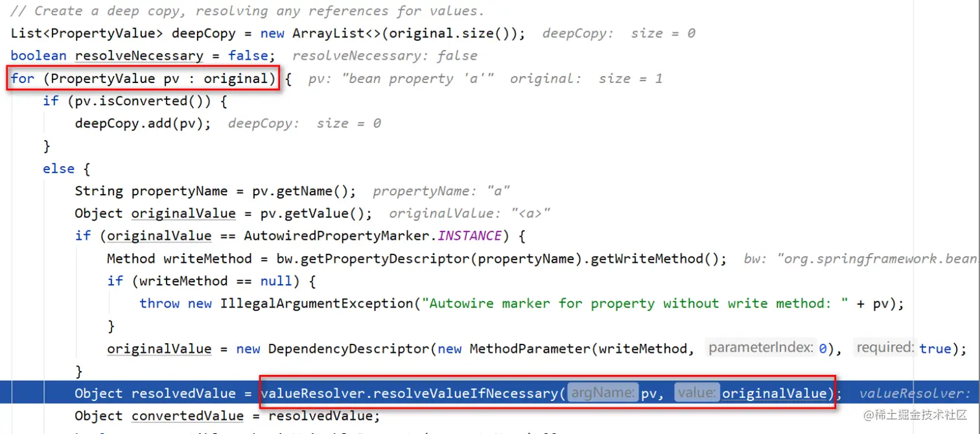Click string "Autowire marker for property without write method"
This screenshot has height=434, width=980.
(635, 303)
